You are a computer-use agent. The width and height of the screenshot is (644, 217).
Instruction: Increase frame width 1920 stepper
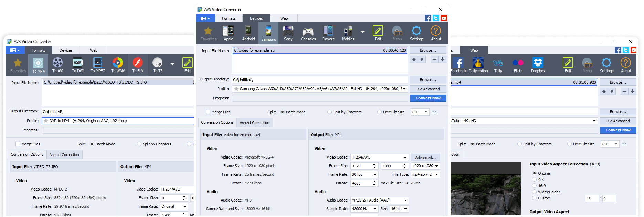(x=374, y=164)
